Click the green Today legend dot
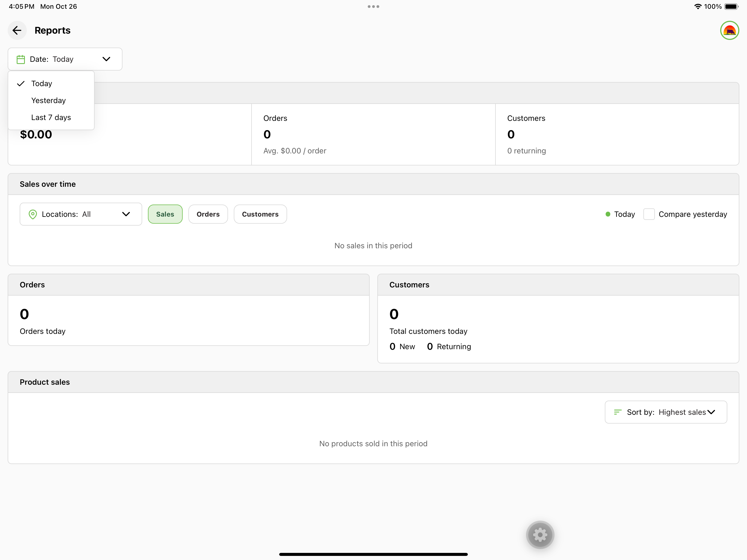 [x=608, y=214]
